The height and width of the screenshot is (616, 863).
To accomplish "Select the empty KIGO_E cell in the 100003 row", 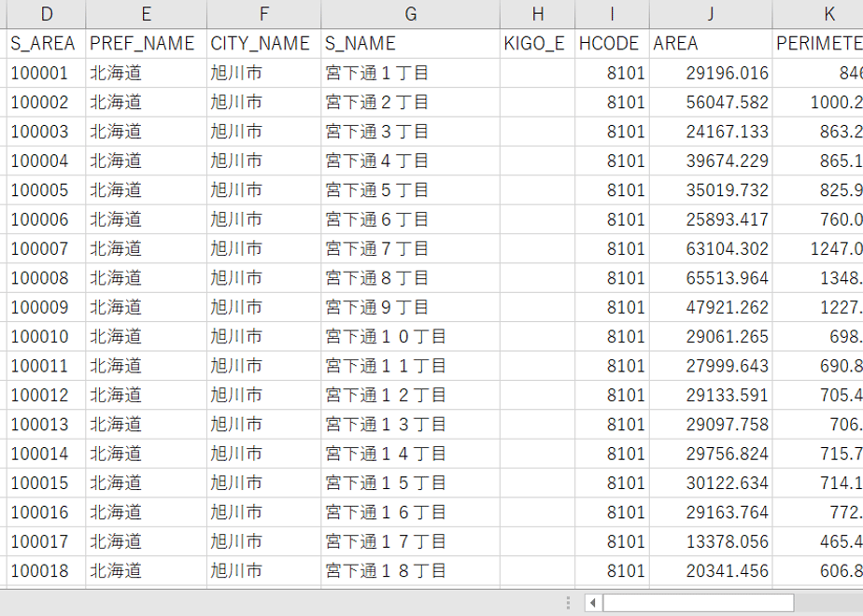I will pos(538,132).
